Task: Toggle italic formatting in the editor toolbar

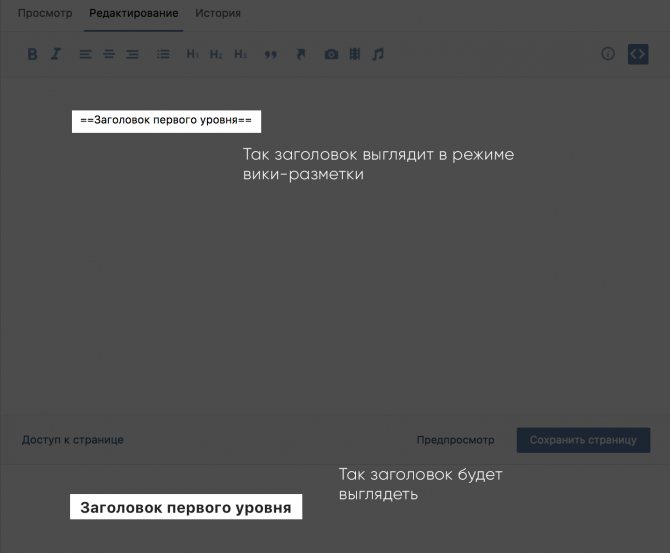Action: [x=56, y=54]
